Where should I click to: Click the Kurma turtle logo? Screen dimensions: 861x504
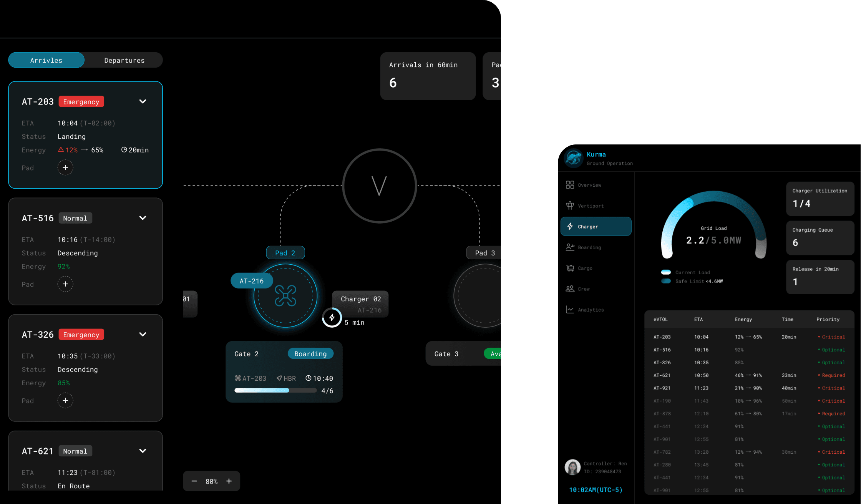point(573,158)
